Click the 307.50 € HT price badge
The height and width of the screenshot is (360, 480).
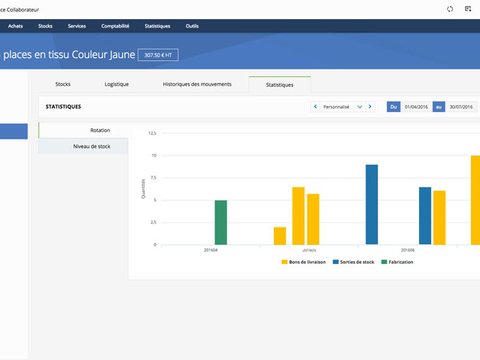(158, 55)
